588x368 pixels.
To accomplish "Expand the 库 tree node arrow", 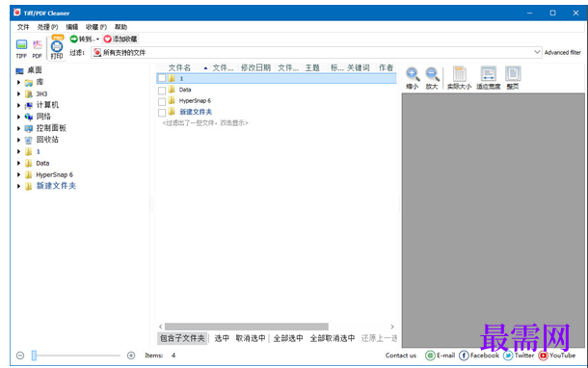I will [18, 82].
